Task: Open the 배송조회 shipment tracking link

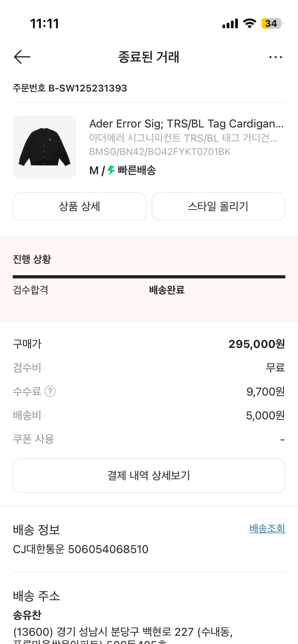Action: pos(267,529)
